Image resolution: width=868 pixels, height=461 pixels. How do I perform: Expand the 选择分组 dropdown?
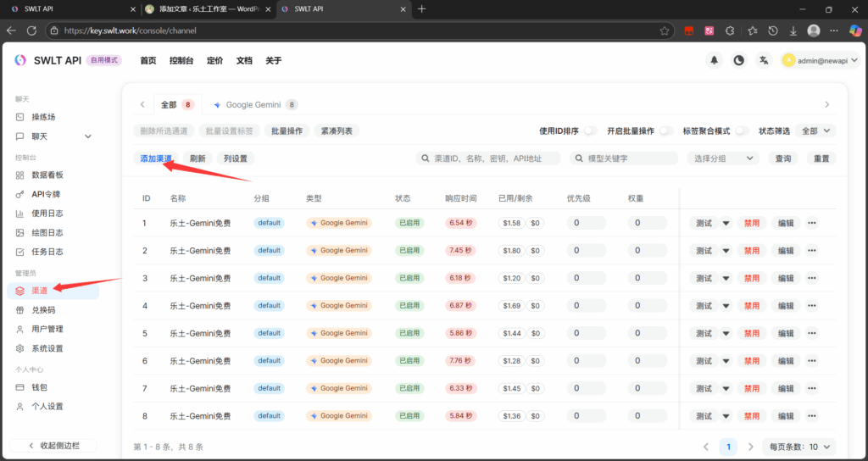(722, 158)
